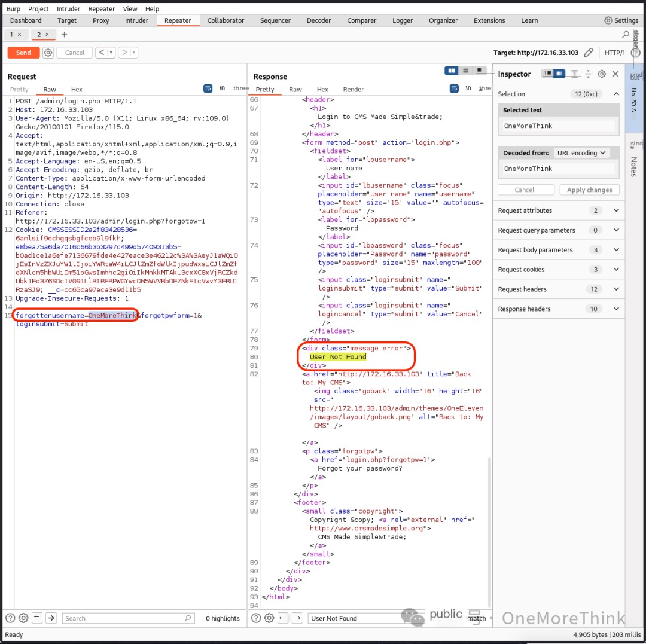This screenshot has width=646, height=644.
Task: Toggle response non-printable \n characters
Action: 468,88
